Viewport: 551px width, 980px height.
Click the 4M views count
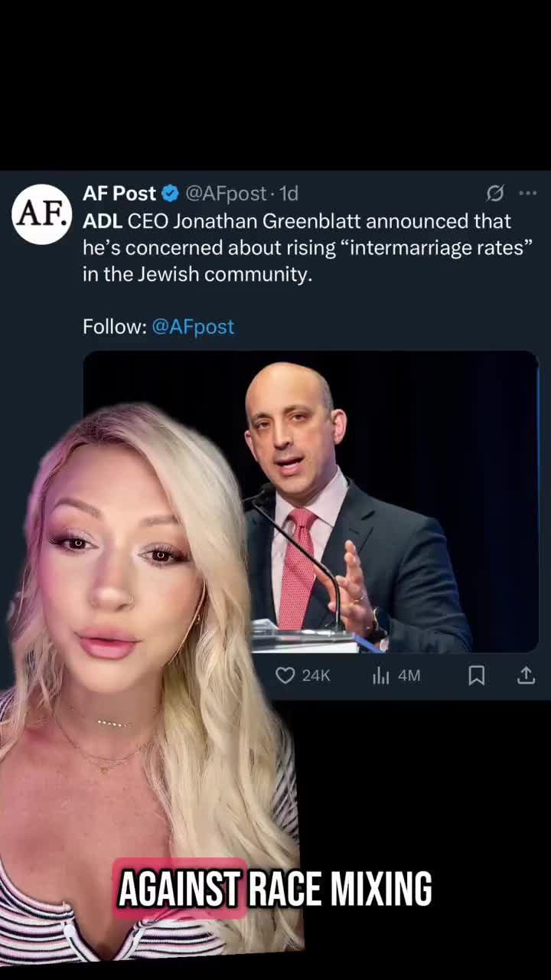[x=409, y=675]
